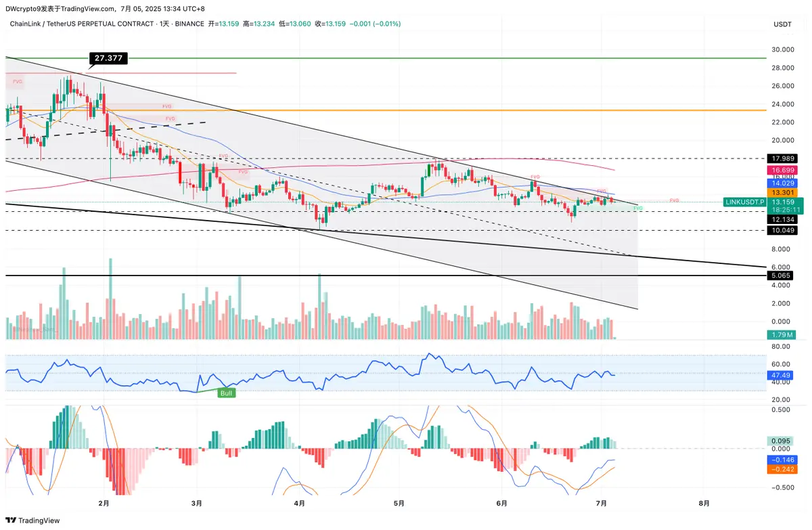812x530 pixels.
Task: Click the -0.500 MACD axis label
Action: point(784,487)
